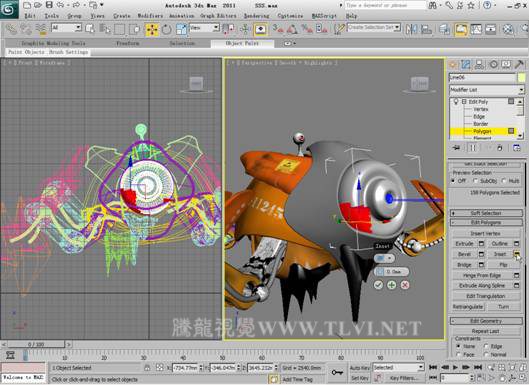529x385 pixels.
Task: Click the Align tool icon
Action: coord(426,29)
